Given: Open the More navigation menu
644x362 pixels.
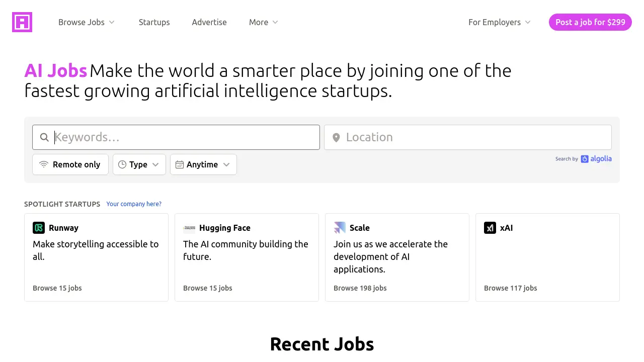Looking at the screenshot, I should [x=263, y=22].
